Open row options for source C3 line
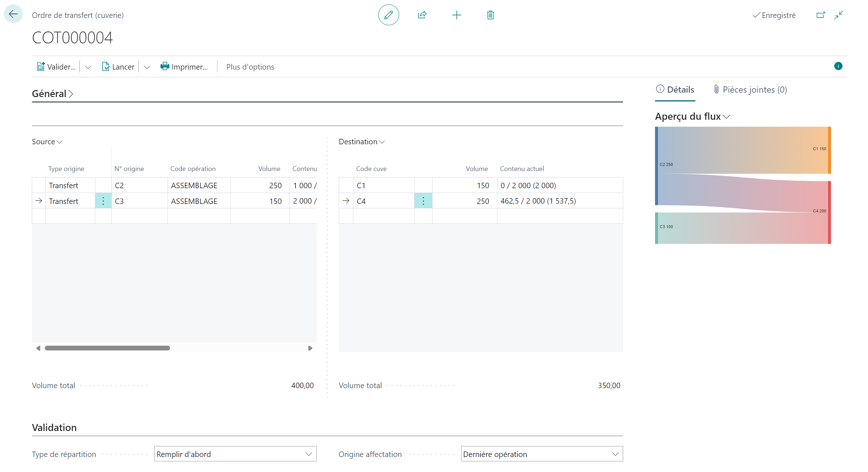Viewport: 868px width, 472px height. 103,201
